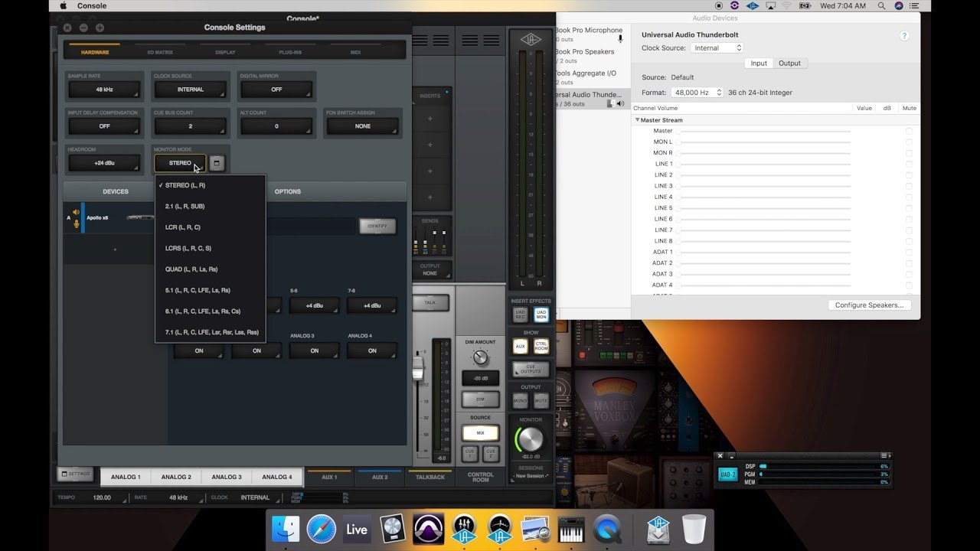Select LCR (L, R, C) monitor mode
The width and height of the screenshot is (980, 551).
[210, 227]
